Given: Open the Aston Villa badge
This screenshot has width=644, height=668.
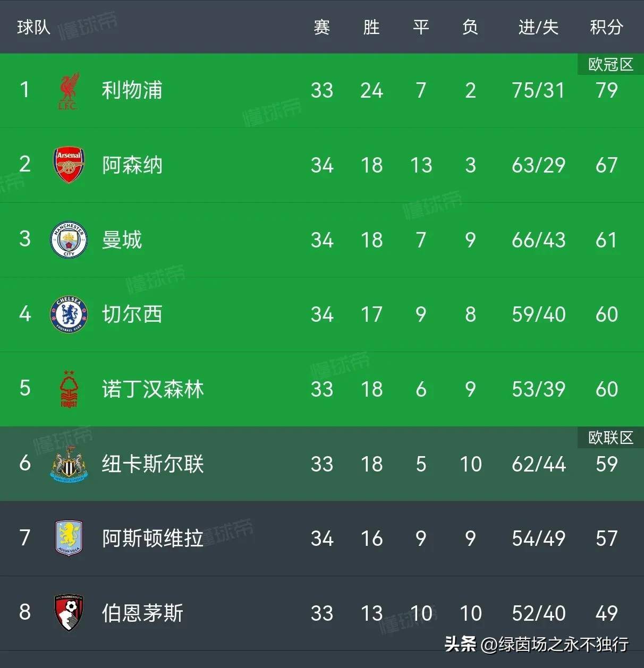Looking at the screenshot, I should (69, 538).
